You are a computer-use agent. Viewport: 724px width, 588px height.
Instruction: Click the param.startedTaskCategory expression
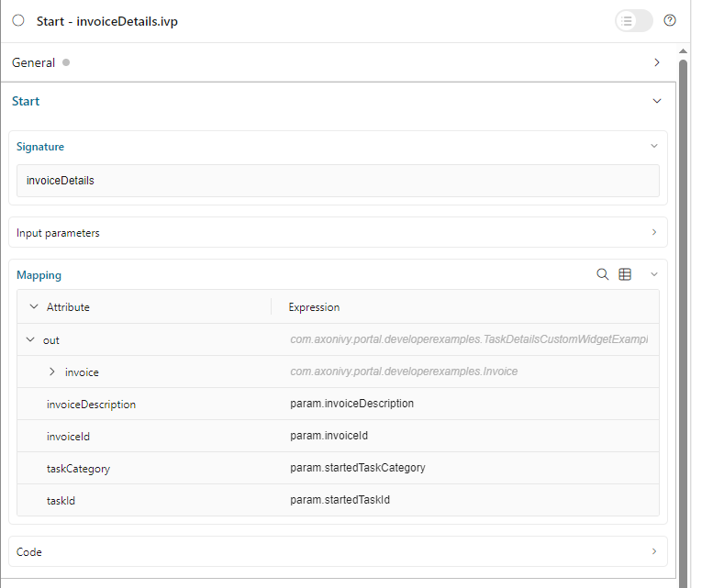coord(358,468)
